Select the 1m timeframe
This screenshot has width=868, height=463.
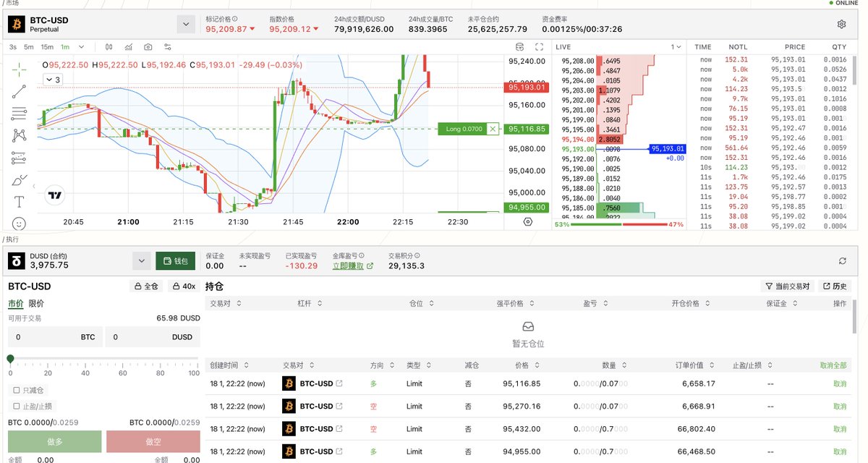coord(66,47)
